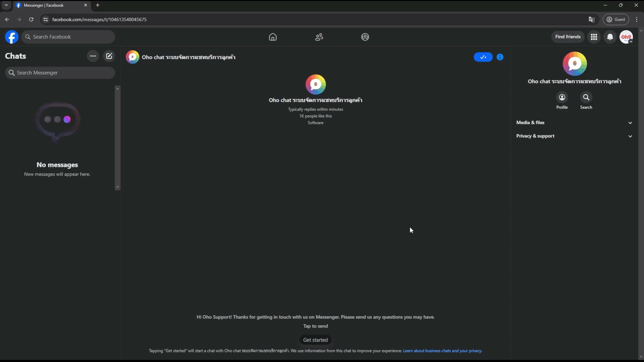Click the chats list scrollbar down arrow
This screenshot has width=644, height=362.
pyautogui.click(x=117, y=187)
